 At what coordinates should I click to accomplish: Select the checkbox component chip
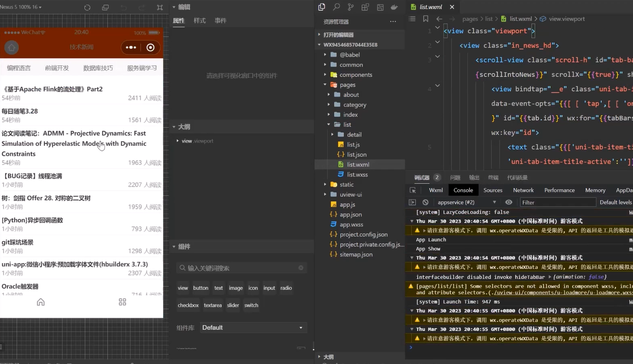[x=188, y=305]
